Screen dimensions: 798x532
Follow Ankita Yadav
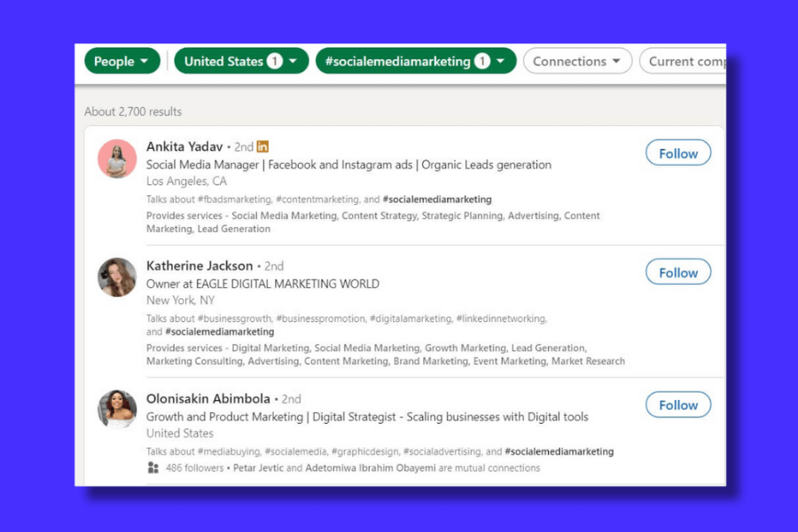[677, 153]
